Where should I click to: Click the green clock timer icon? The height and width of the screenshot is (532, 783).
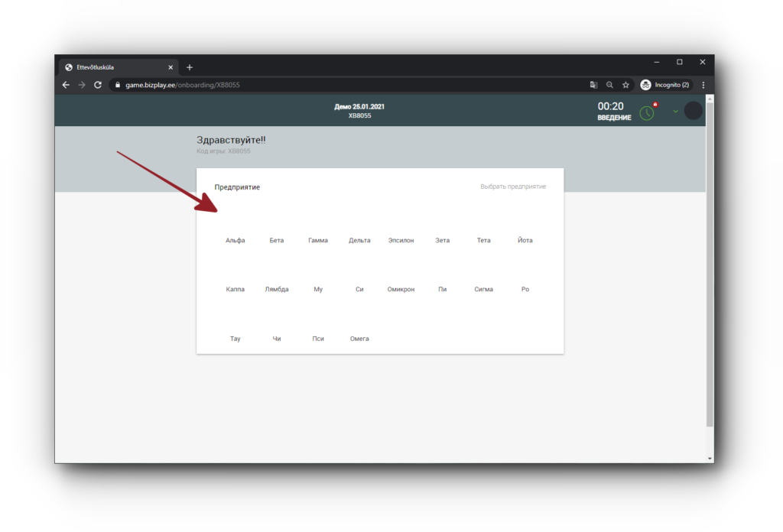[x=647, y=112]
